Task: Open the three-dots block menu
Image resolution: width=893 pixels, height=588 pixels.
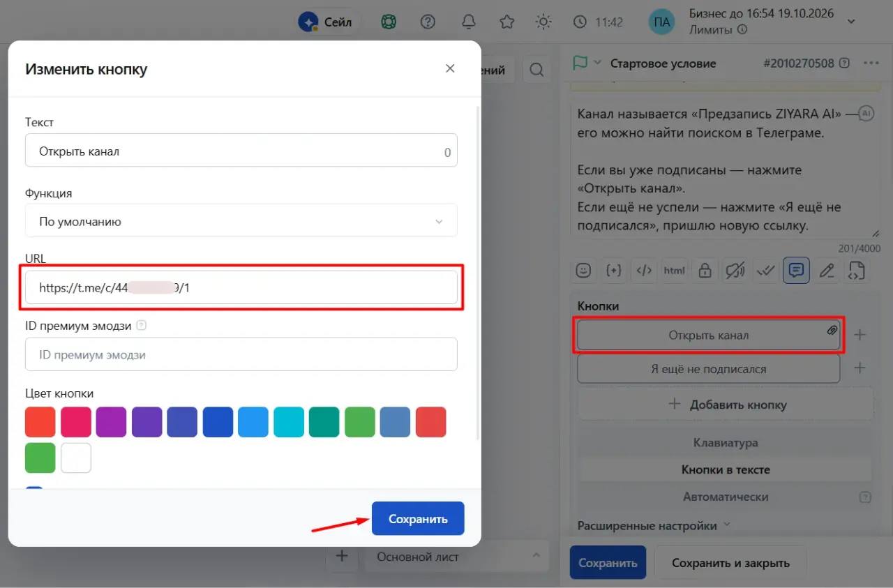Action: 871,63
